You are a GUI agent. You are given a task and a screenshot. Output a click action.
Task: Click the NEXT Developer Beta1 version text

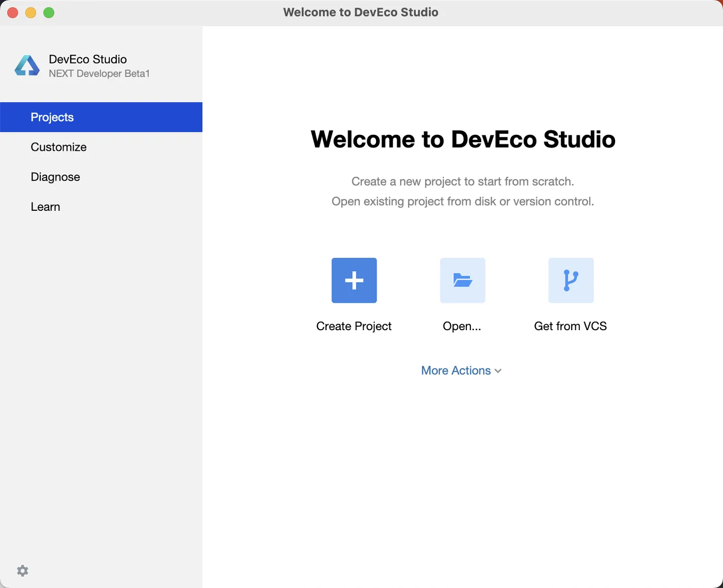[x=99, y=73]
